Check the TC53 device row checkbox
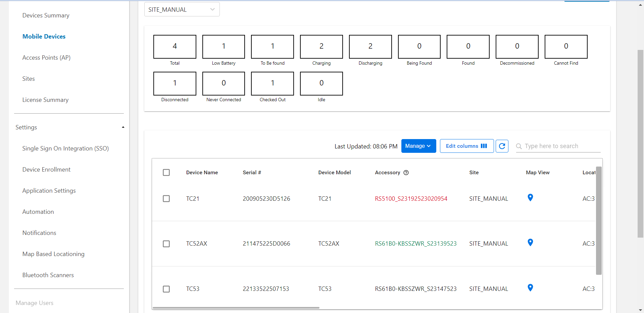The width and height of the screenshot is (644, 313). pyautogui.click(x=166, y=289)
